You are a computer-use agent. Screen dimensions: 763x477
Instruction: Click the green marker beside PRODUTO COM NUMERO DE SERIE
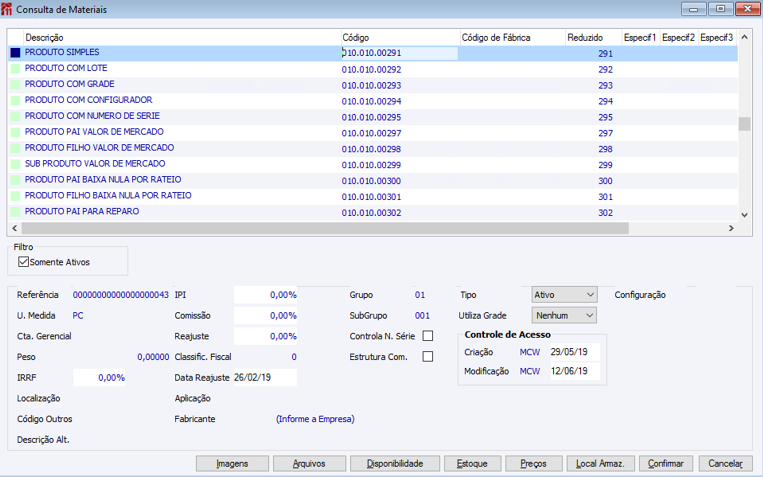tap(16, 116)
